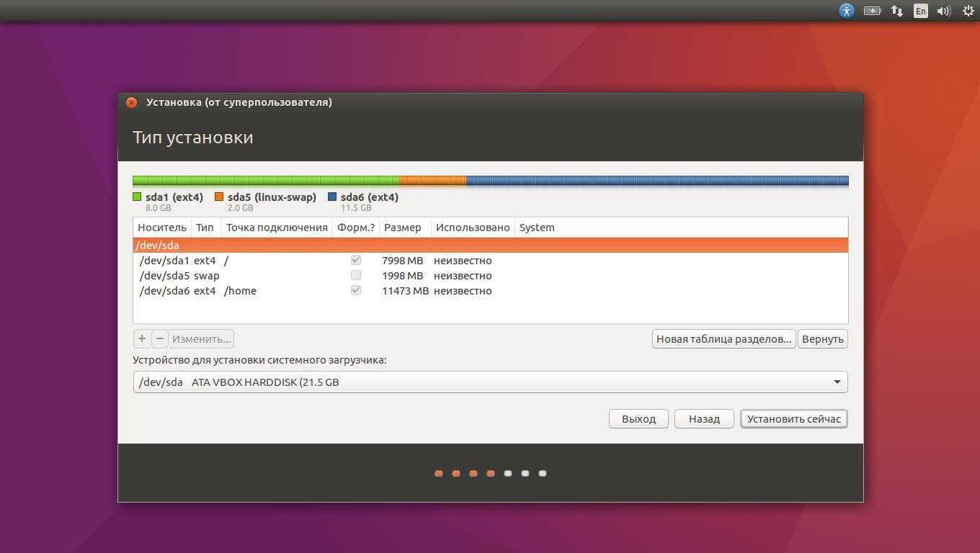The width and height of the screenshot is (980, 553).
Task: Enable format checkbox for /dev/sda5 swap
Action: 356,275
